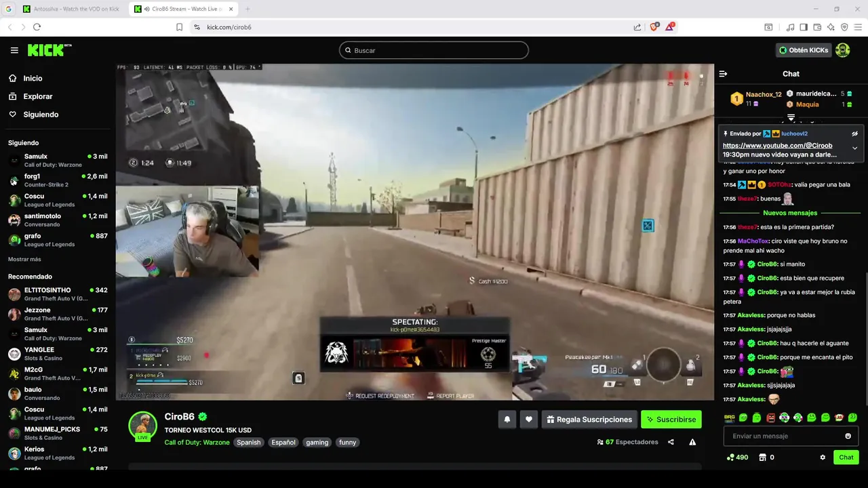This screenshot has height=488, width=868.
Task: Toggle browser sidebar panel icon
Action: coord(804,27)
